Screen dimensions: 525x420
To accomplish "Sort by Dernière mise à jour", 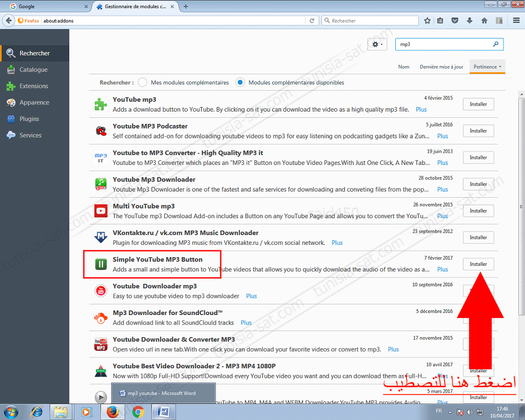I will [441, 67].
